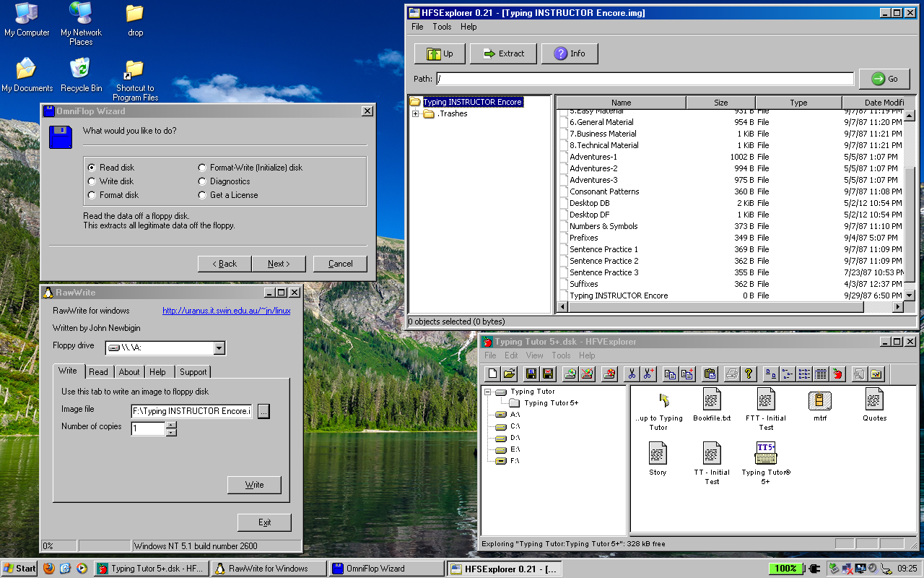Click the scissors-with-plus icon in HFVExplorer toolbar
Screen dimensions: 924x578
(648, 374)
